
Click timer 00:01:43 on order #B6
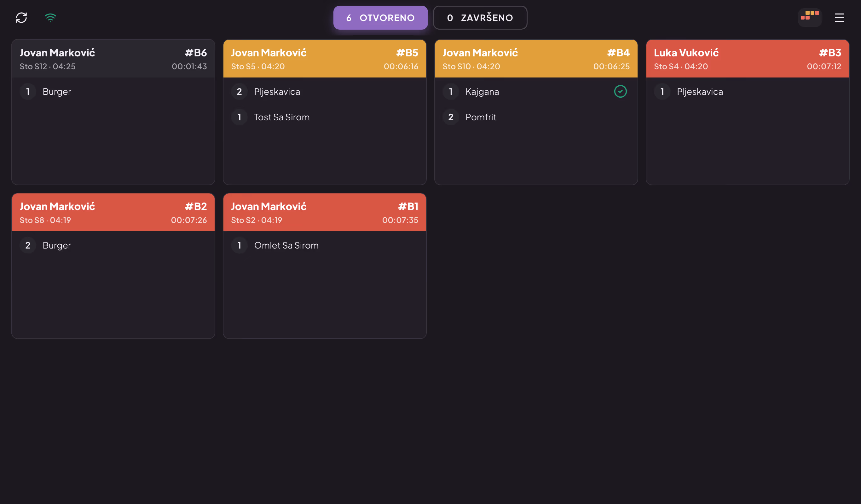pos(189,66)
